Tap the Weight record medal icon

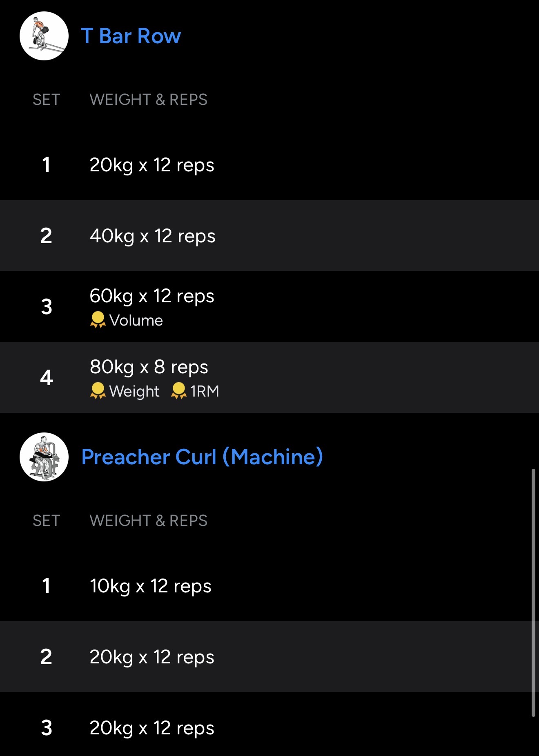click(98, 391)
